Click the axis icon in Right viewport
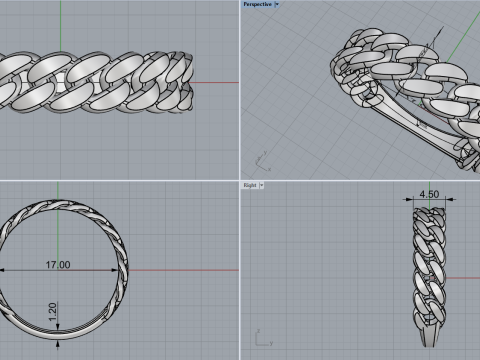 (x=264, y=338)
